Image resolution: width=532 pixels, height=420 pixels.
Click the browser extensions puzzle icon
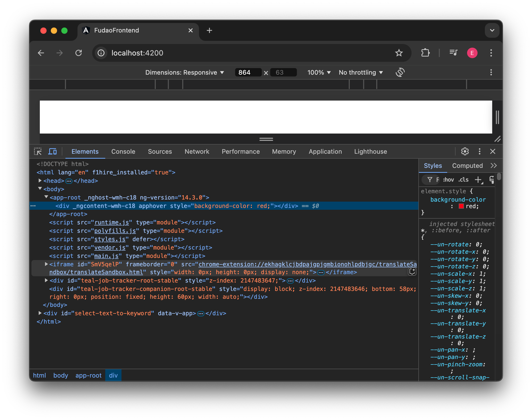coord(425,53)
